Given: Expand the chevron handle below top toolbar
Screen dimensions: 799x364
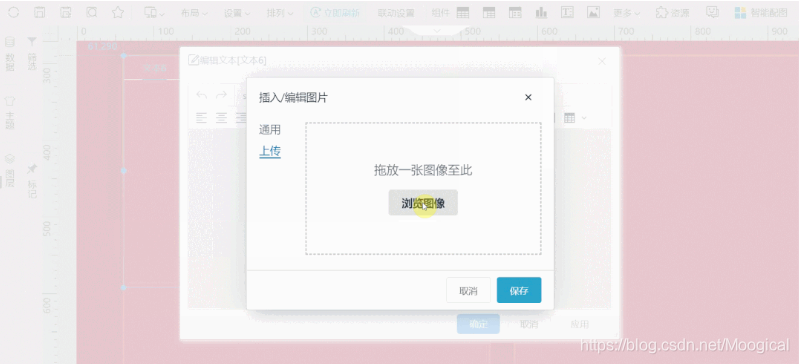Looking at the screenshot, I should tap(436, 31).
